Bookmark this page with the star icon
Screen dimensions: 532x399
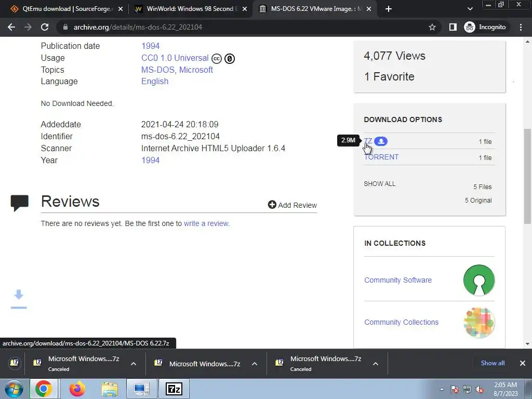[x=432, y=27]
